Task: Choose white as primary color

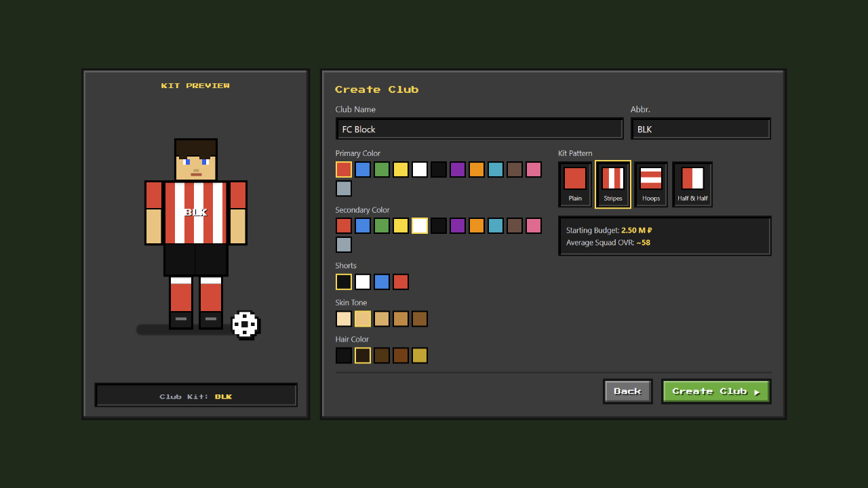Action: (x=420, y=169)
